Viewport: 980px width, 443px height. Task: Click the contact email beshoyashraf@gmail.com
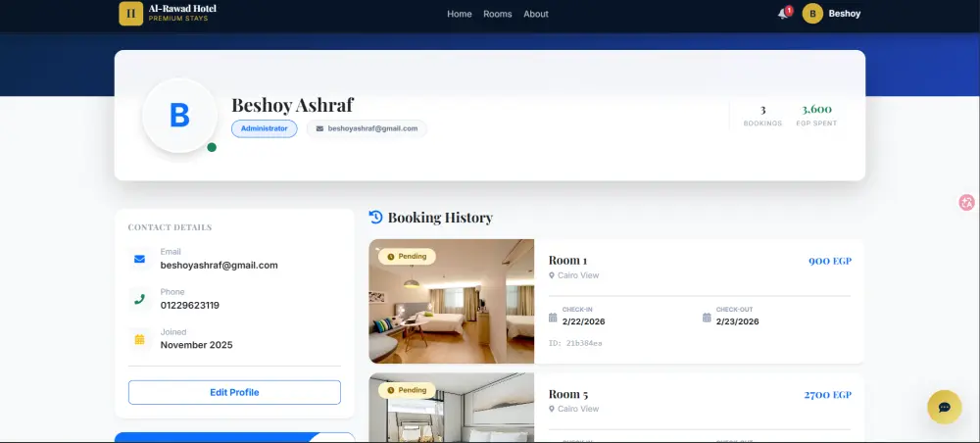point(219,265)
